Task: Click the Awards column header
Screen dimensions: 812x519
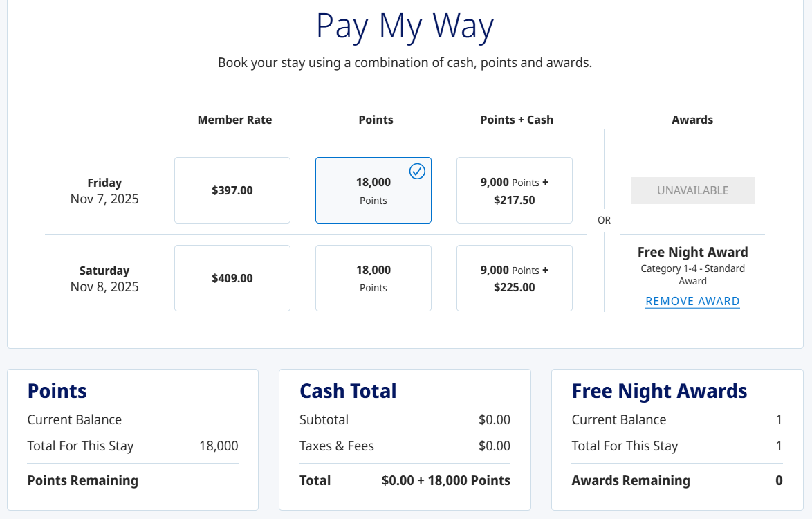Action: point(692,120)
